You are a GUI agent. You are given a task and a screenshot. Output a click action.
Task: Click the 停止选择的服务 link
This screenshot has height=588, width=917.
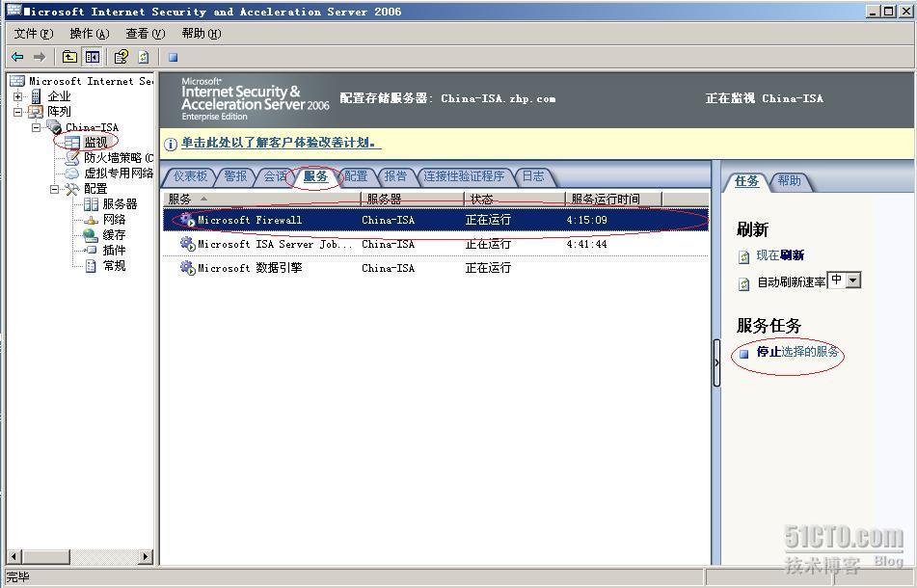coord(797,352)
